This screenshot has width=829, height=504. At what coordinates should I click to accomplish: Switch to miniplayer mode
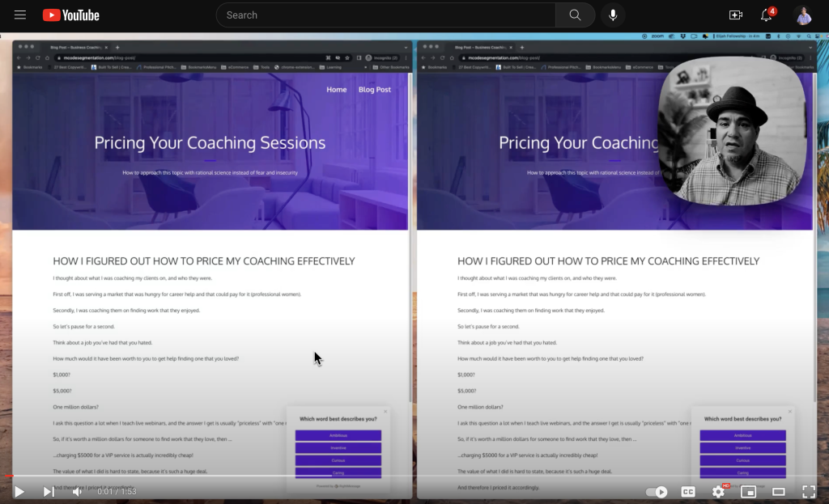click(749, 491)
